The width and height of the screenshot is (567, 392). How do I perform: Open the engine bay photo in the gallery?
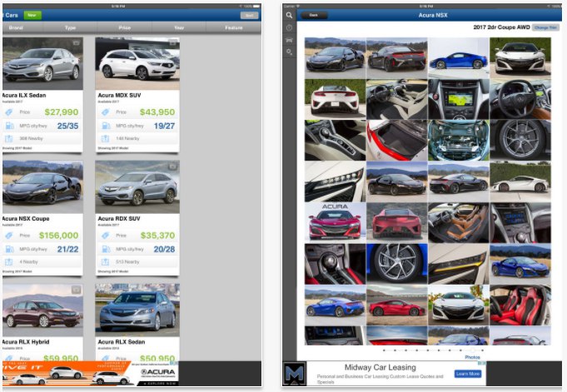tap(458, 141)
